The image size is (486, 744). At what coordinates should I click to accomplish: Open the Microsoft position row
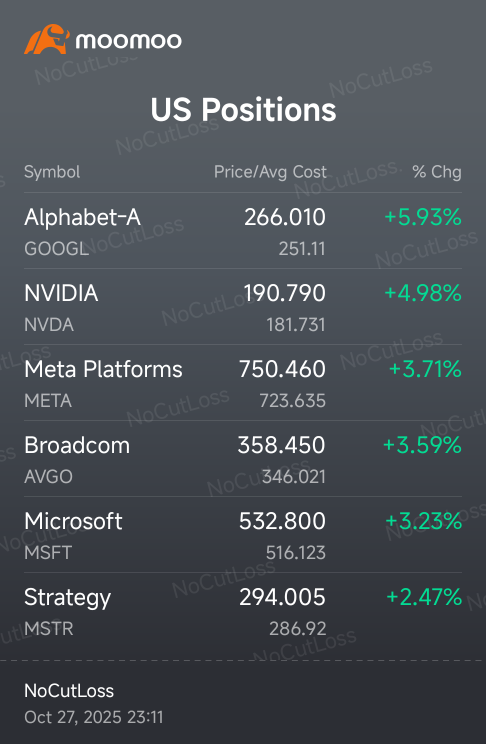(243, 535)
